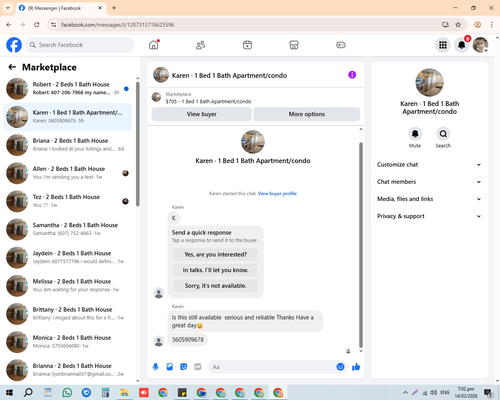Send quick reply 'Sorry, it's not available.'
The height and width of the screenshot is (400, 500).
tap(216, 286)
